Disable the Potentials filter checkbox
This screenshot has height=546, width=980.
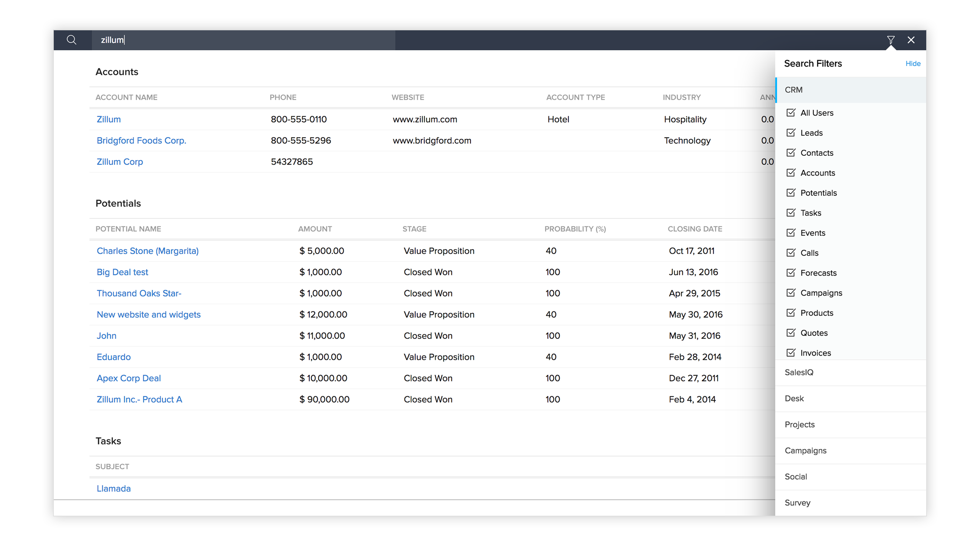point(790,192)
